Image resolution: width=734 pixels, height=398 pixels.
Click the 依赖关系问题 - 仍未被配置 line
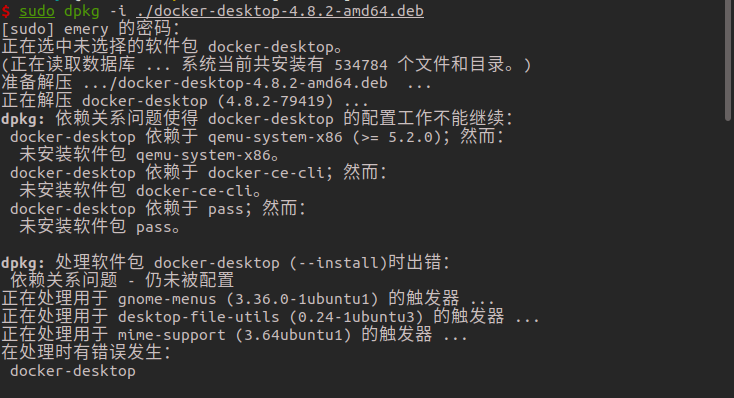pos(122,281)
